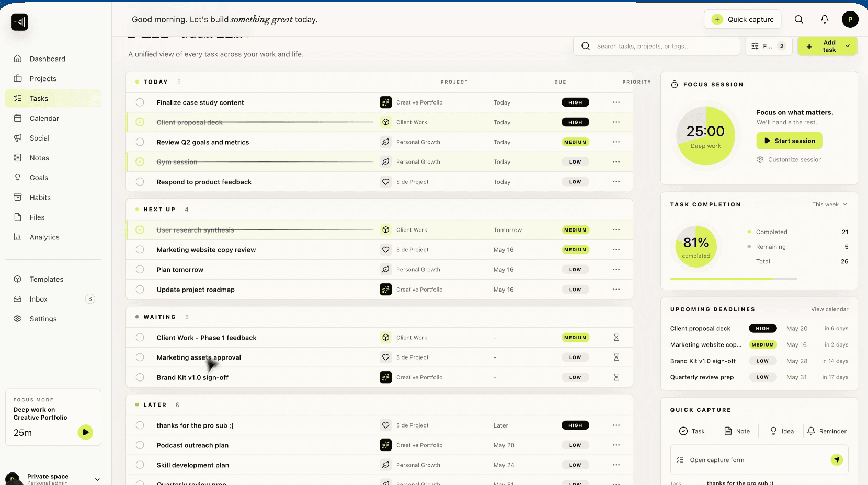The height and width of the screenshot is (485, 868).
Task: Uncheck User research synthesis task
Action: click(140, 230)
